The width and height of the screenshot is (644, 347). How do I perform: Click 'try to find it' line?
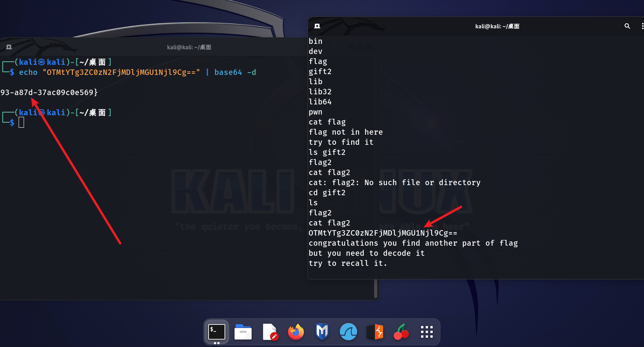pyautogui.click(x=341, y=142)
